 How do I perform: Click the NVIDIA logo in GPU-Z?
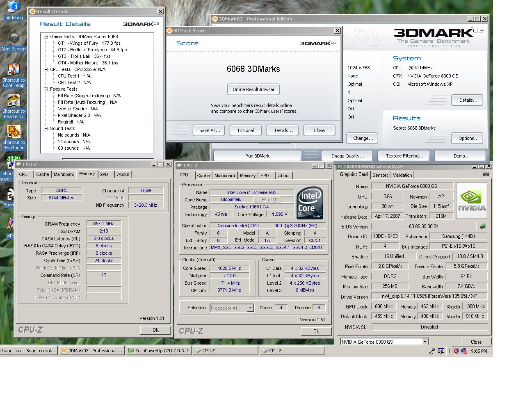[x=472, y=201]
